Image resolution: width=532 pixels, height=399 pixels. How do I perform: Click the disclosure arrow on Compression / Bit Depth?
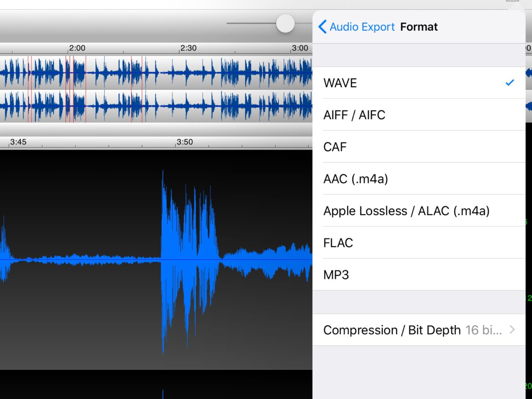click(512, 330)
